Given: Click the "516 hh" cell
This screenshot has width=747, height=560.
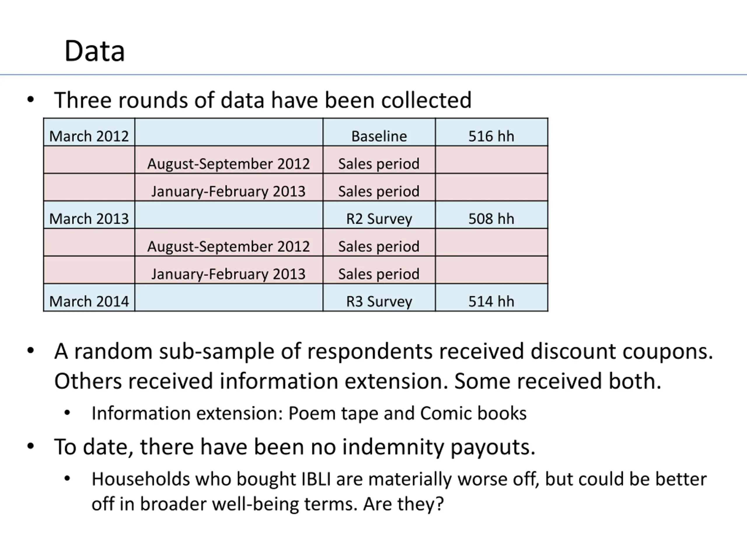Looking at the screenshot, I should [491, 136].
